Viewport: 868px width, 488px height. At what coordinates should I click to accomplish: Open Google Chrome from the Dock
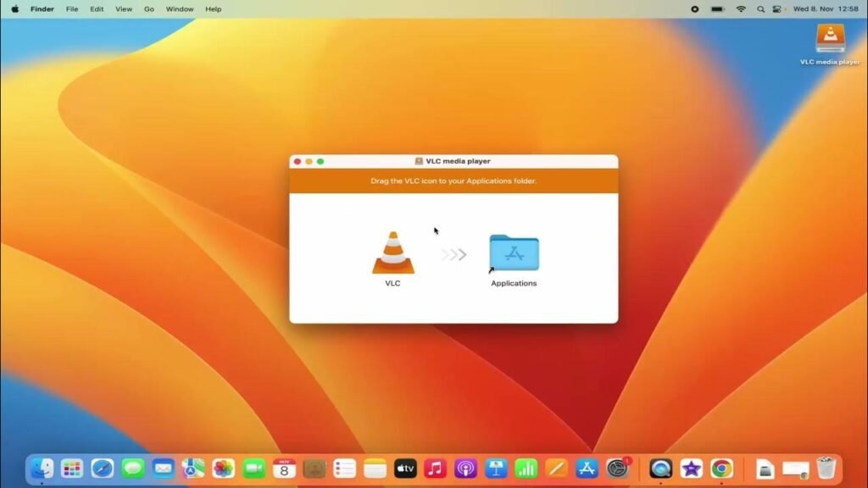pyautogui.click(x=721, y=468)
